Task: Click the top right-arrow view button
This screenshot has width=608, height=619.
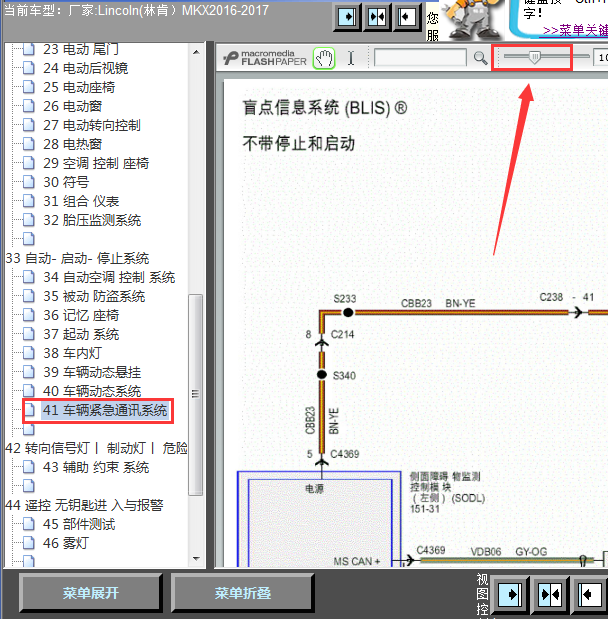Action: click(347, 17)
